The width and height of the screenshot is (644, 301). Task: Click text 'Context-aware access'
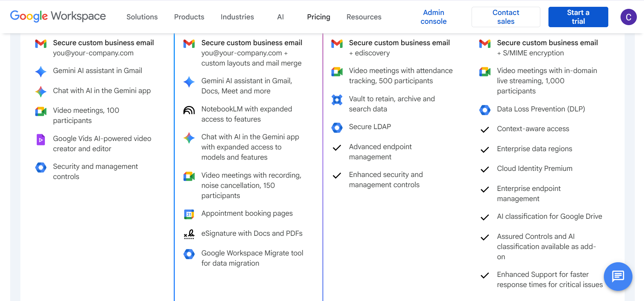point(533,129)
